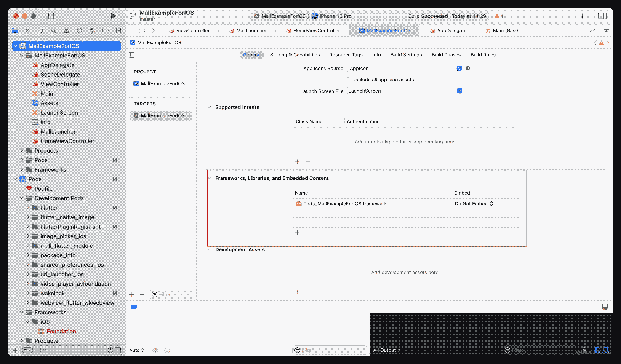
Task: Clear the console with trash icon
Action: [584, 350]
